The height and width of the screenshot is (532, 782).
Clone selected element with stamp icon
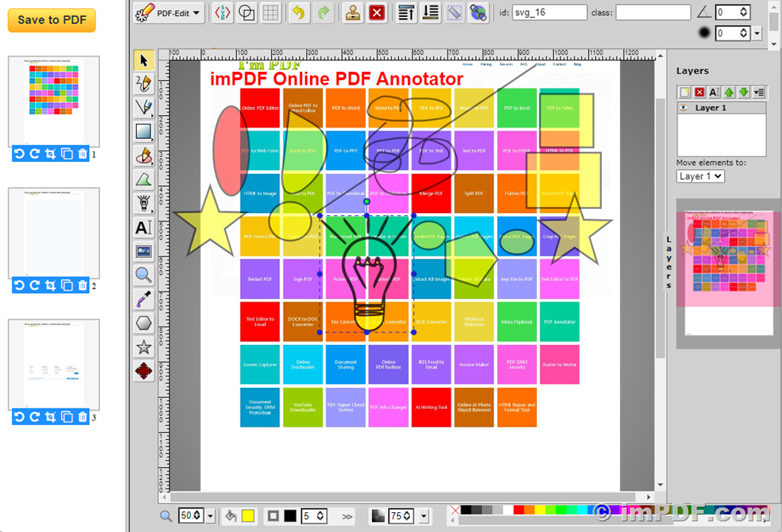(353, 12)
